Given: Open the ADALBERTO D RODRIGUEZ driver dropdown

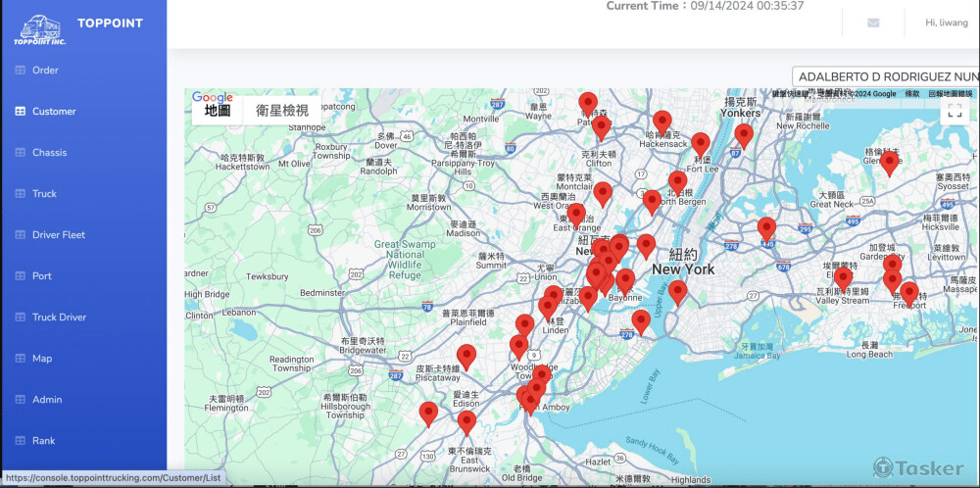Looking at the screenshot, I should coord(886,76).
